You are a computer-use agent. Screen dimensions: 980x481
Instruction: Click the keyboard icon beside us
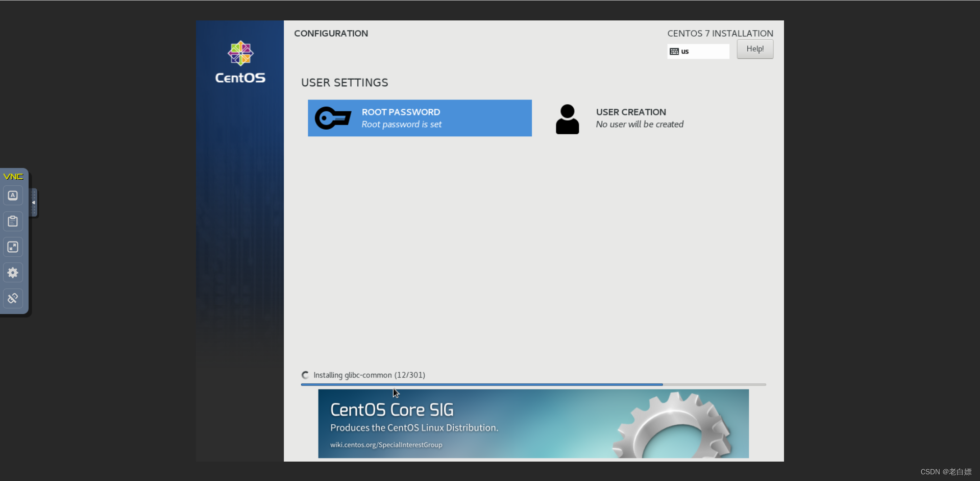674,52
